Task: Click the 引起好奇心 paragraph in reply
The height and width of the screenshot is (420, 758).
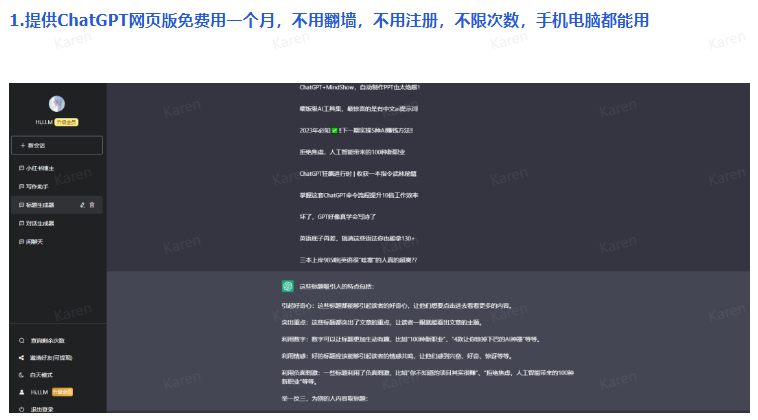Action: click(397, 306)
